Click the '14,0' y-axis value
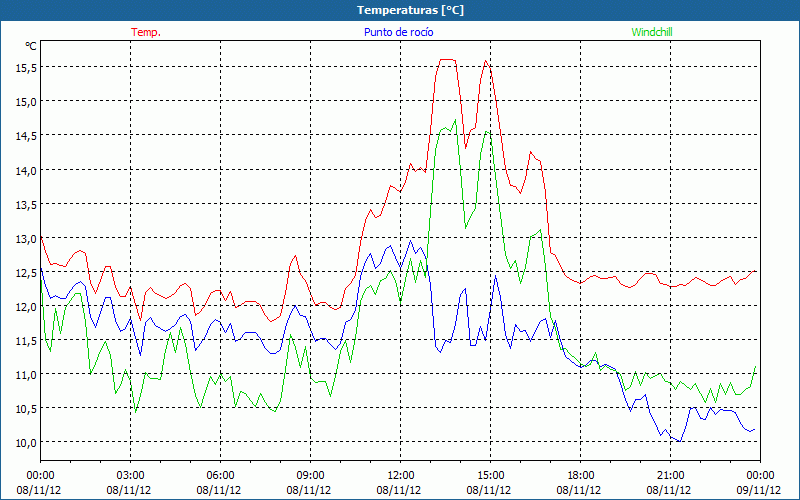The image size is (800, 500). point(27,170)
